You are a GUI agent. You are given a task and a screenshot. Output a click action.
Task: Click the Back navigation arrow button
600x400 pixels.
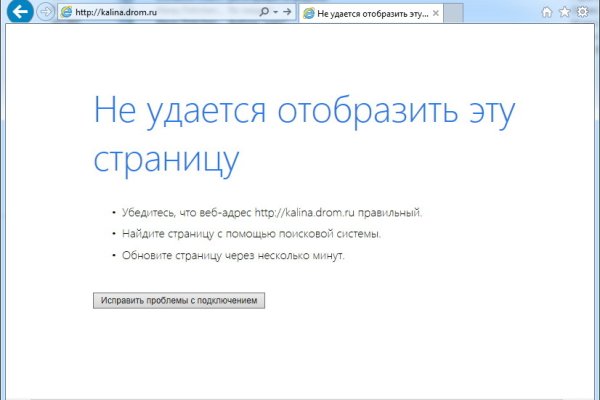point(19,12)
